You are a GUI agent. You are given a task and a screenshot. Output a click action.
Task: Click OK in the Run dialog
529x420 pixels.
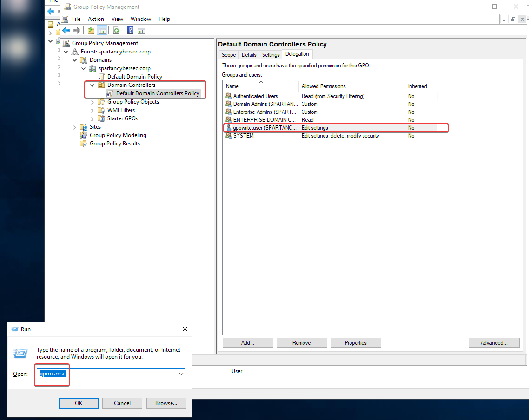(x=79, y=403)
